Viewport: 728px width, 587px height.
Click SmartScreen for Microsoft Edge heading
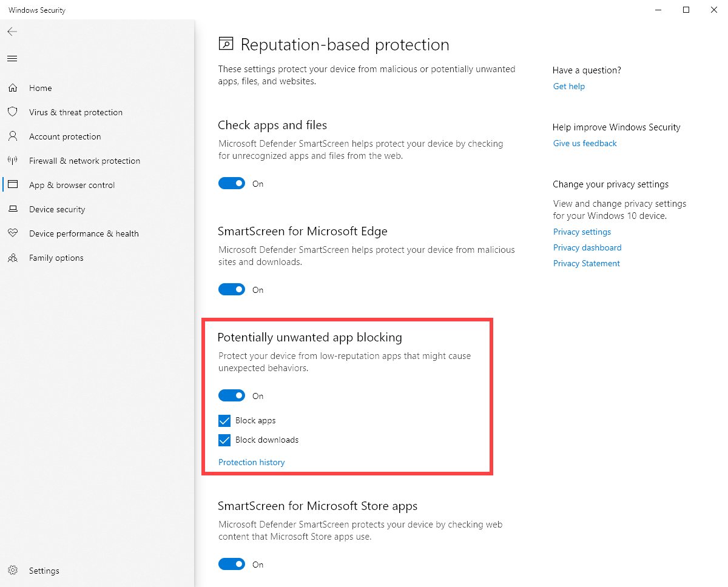tap(303, 231)
